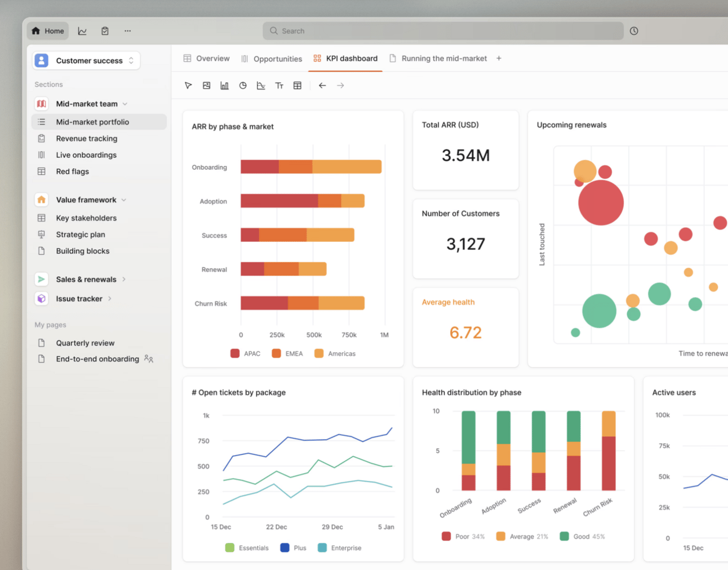Open the Running the mid-market tab
Image resolution: width=728 pixels, height=570 pixels.
tap(438, 59)
